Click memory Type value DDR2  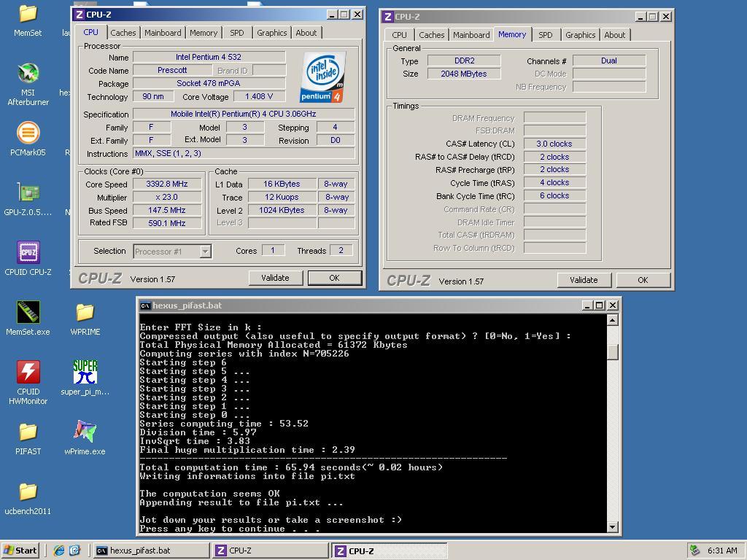point(464,61)
